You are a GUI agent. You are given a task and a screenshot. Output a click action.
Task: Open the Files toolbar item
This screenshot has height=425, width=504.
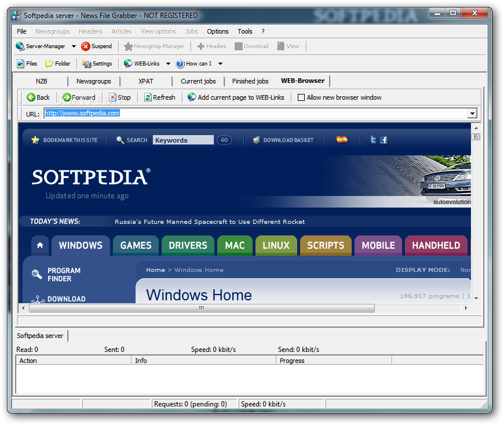click(27, 64)
